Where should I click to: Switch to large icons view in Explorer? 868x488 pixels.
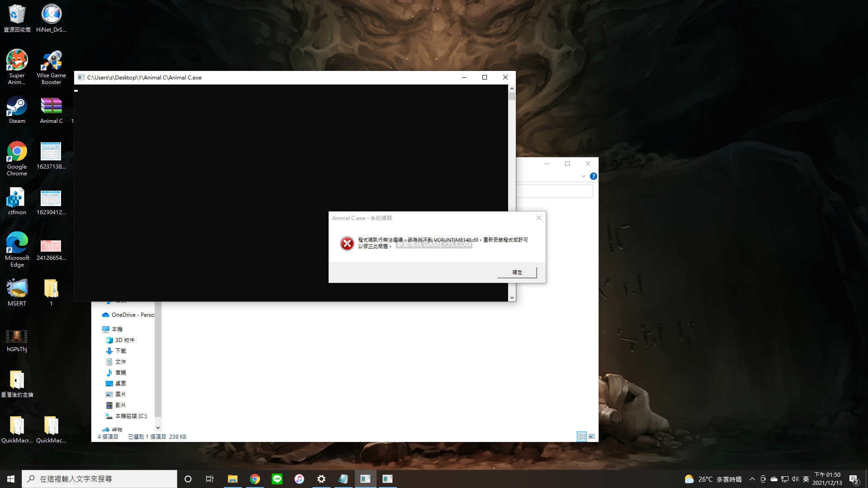pyautogui.click(x=592, y=436)
